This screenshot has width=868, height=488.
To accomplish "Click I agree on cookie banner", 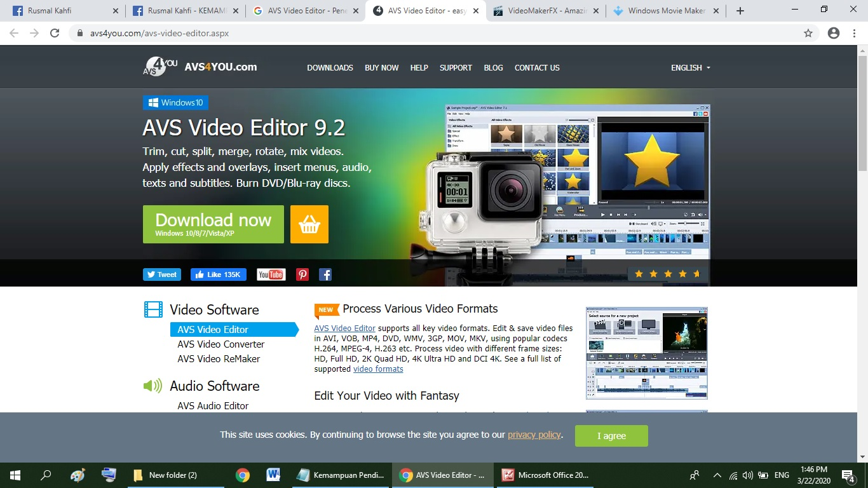I will coord(611,436).
